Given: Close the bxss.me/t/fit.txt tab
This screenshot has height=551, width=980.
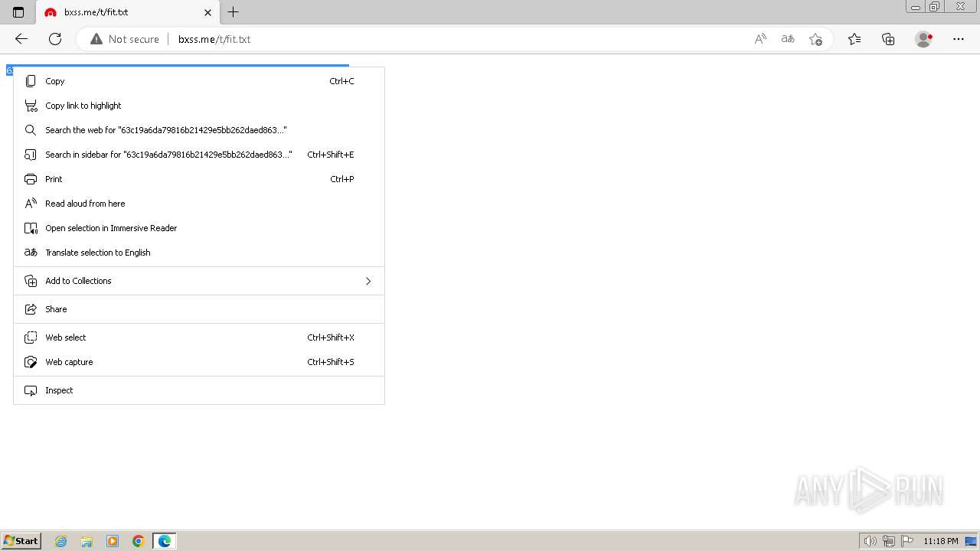Looking at the screenshot, I should (x=207, y=12).
